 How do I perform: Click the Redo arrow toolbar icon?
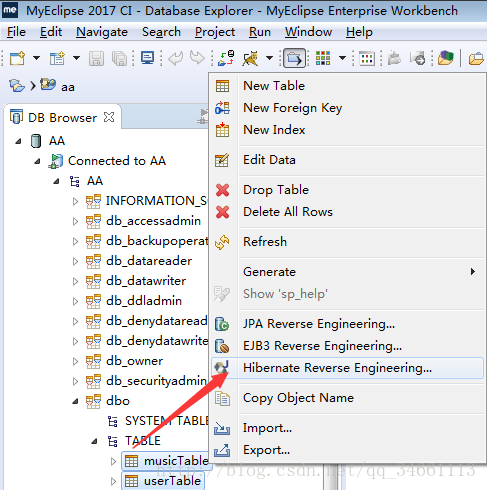click(x=197, y=58)
